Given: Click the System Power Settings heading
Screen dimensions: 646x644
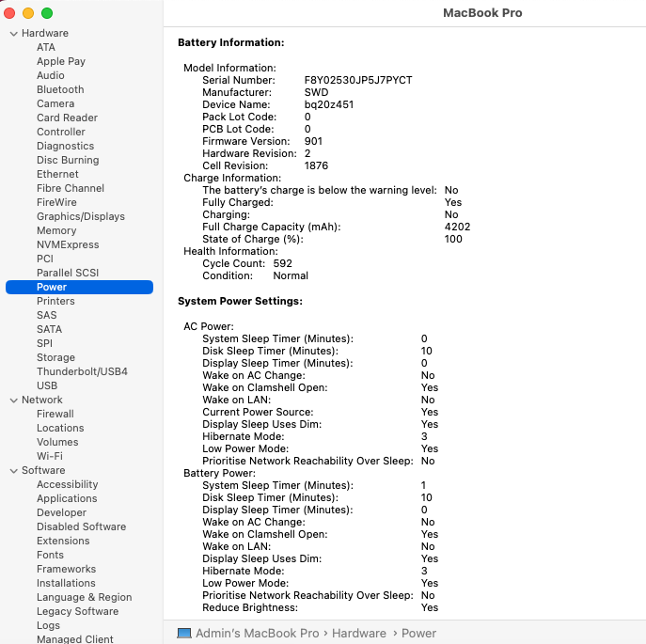Looking at the screenshot, I should [x=240, y=301].
